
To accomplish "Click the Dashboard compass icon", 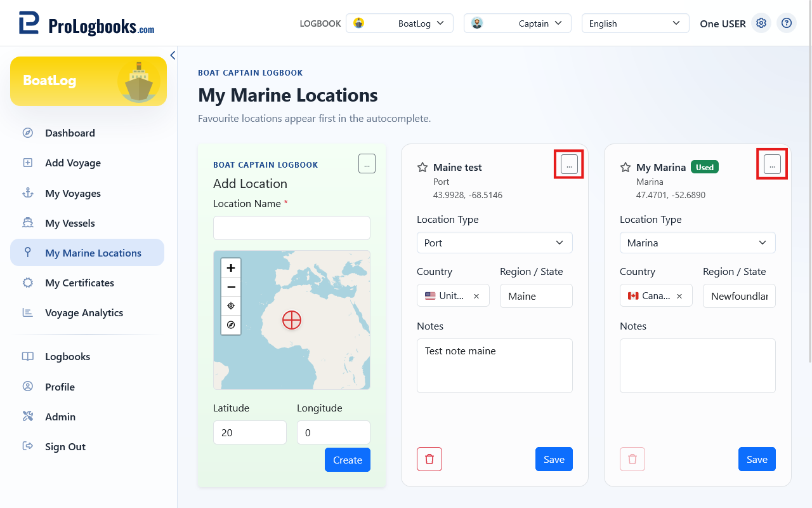I will click(28, 133).
